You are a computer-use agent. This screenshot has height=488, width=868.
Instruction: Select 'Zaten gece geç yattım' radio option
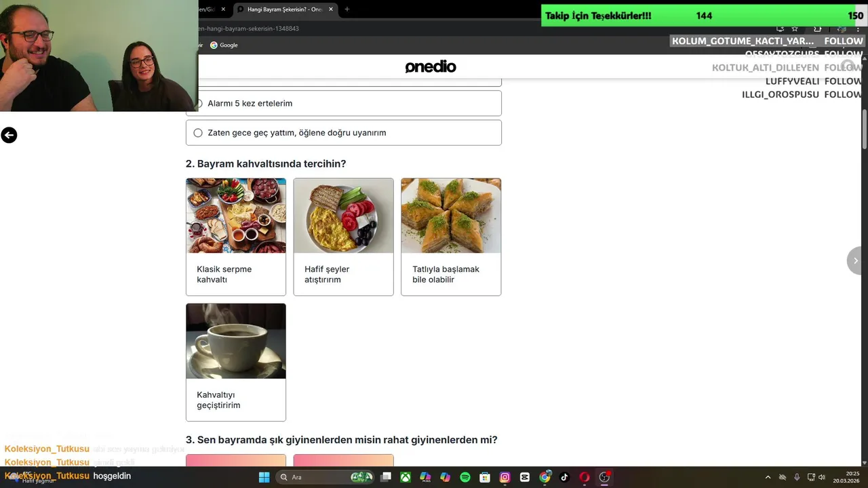coord(344,133)
